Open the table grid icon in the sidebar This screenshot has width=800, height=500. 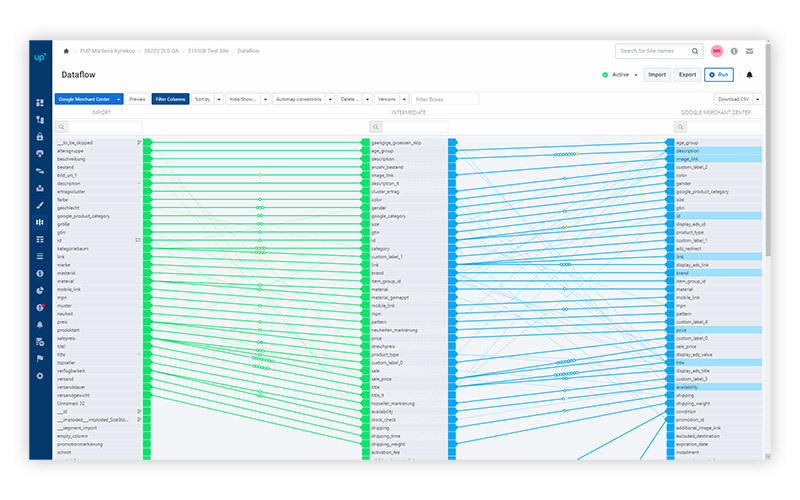[40, 239]
